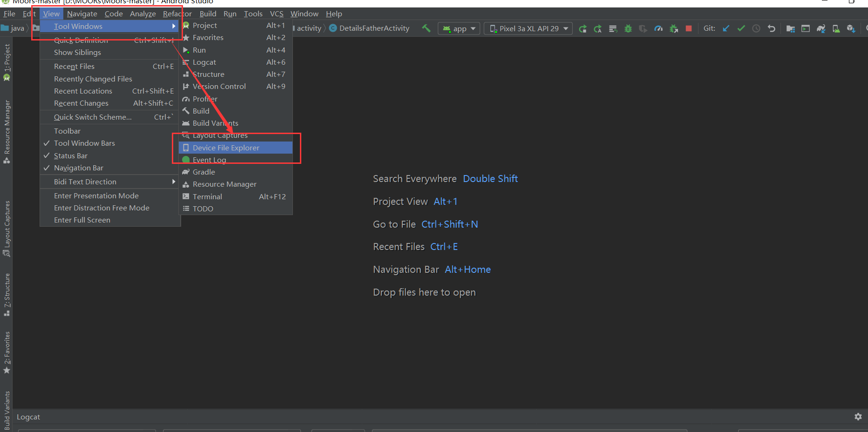The width and height of the screenshot is (868, 432).
Task: Open Logcat panel settings gear
Action: pyautogui.click(x=858, y=417)
